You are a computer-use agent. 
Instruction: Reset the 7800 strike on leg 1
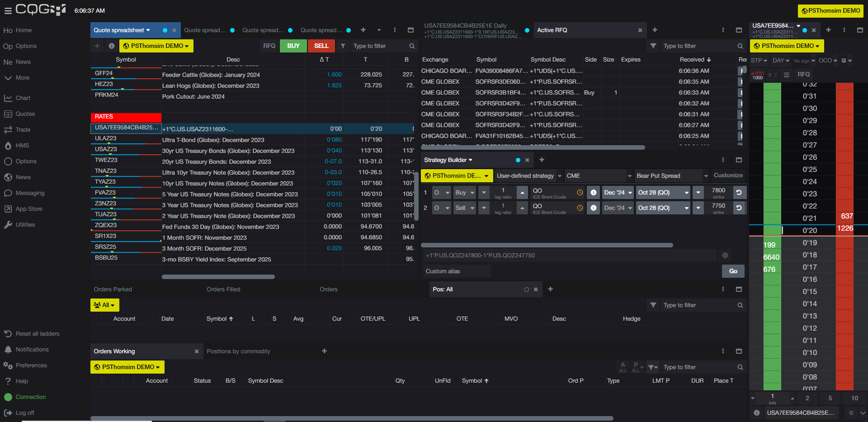click(739, 193)
